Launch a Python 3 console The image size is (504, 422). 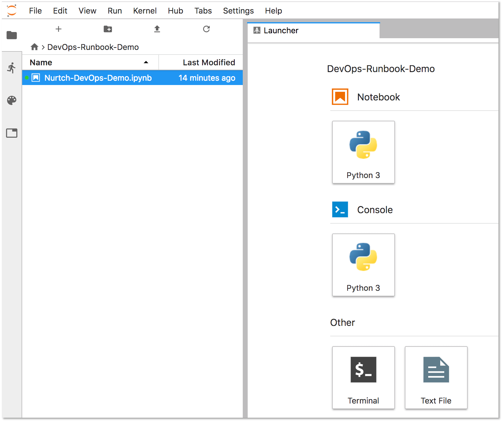point(364,265)
